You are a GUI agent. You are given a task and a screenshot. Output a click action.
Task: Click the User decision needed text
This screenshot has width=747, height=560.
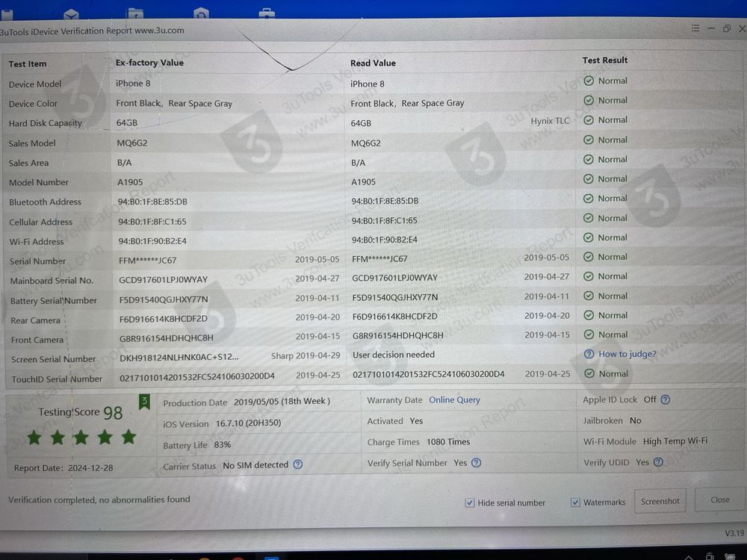(394, 355)
